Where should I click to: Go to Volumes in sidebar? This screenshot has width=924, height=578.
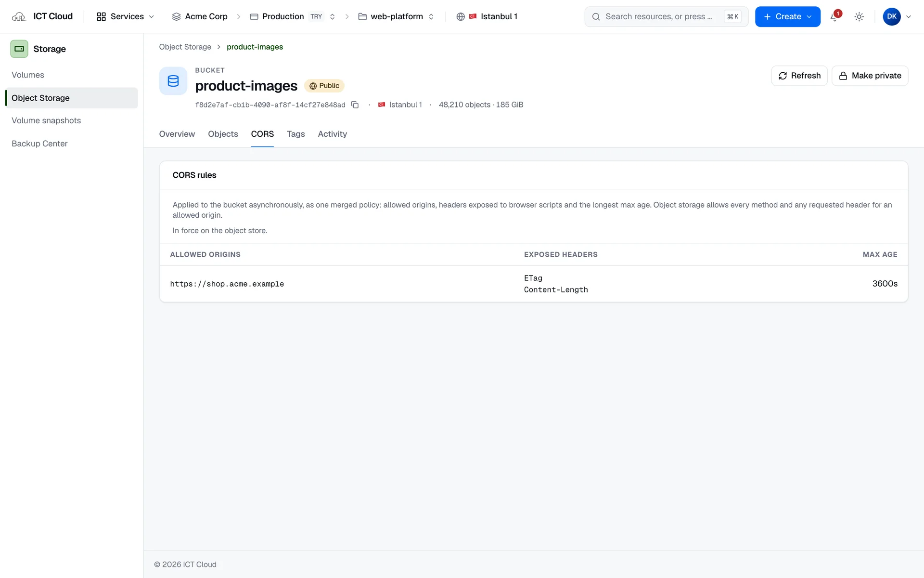[x=71, y=75]
